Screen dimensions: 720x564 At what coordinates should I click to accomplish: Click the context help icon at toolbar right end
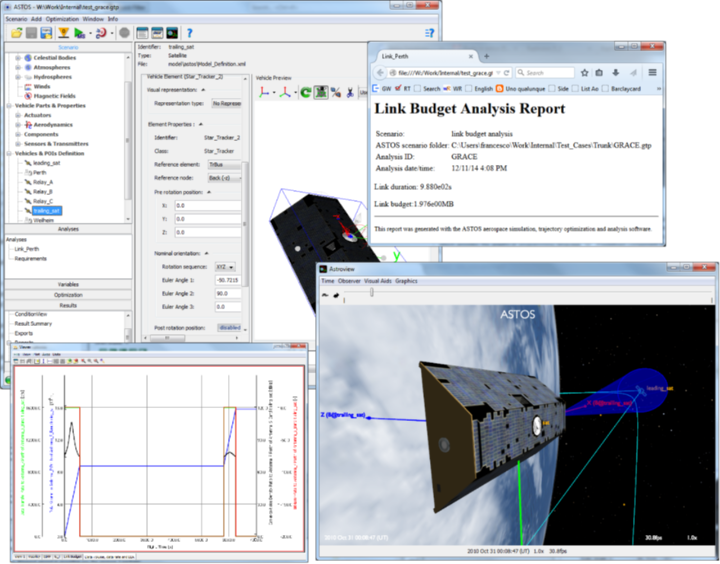[429, 33]
